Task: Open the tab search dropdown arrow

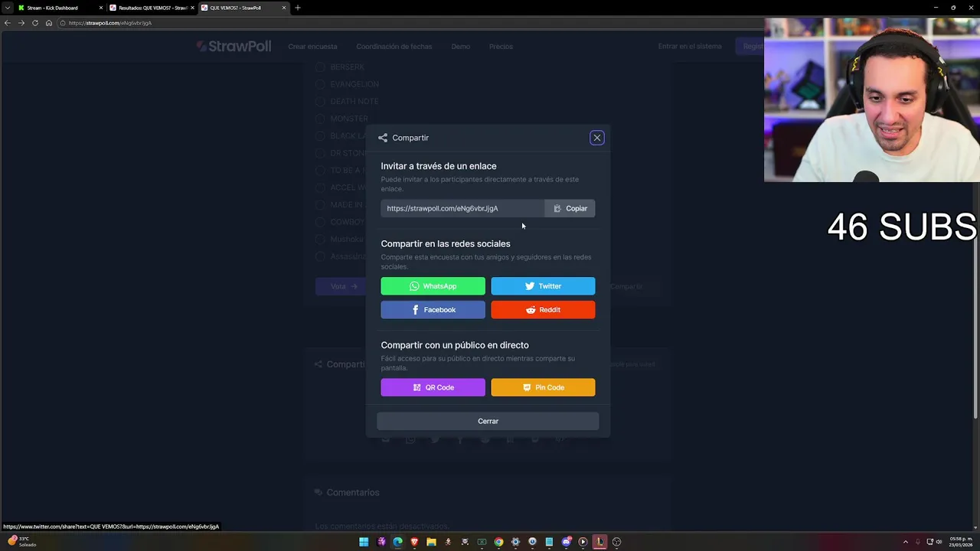Action: 7,8
